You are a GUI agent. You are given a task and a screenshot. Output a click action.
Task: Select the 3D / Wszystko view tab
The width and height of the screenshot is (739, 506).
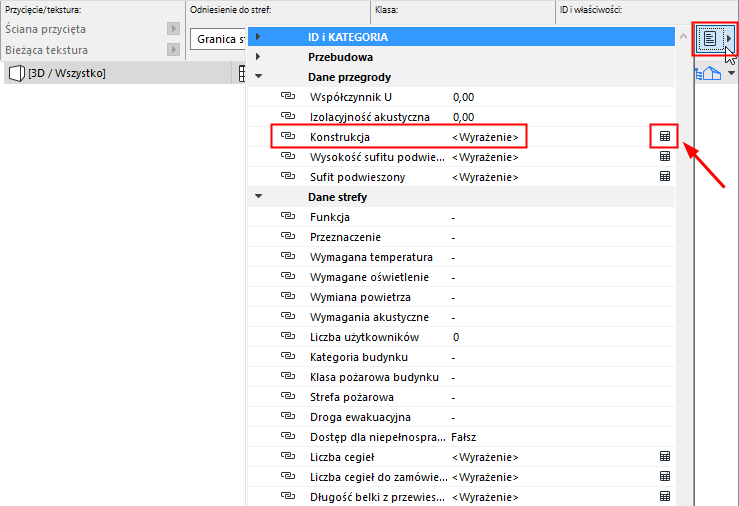point(118,73)
